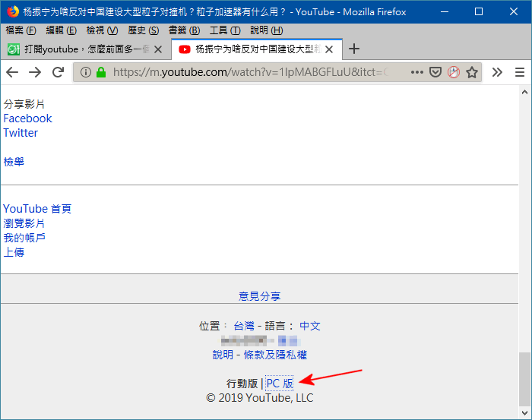The height and width of the screenshot is (420, 532).
Task: Click the 檢舉 report link
Action: (x=14, y=162)
